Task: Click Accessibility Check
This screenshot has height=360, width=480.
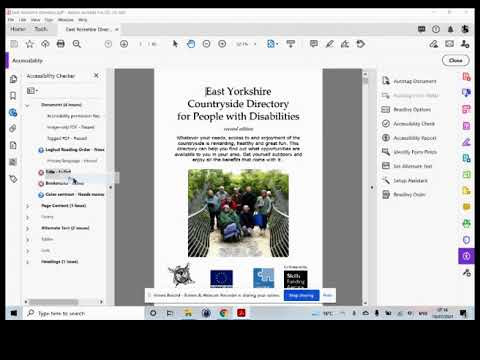Action: tap(408, 124)
